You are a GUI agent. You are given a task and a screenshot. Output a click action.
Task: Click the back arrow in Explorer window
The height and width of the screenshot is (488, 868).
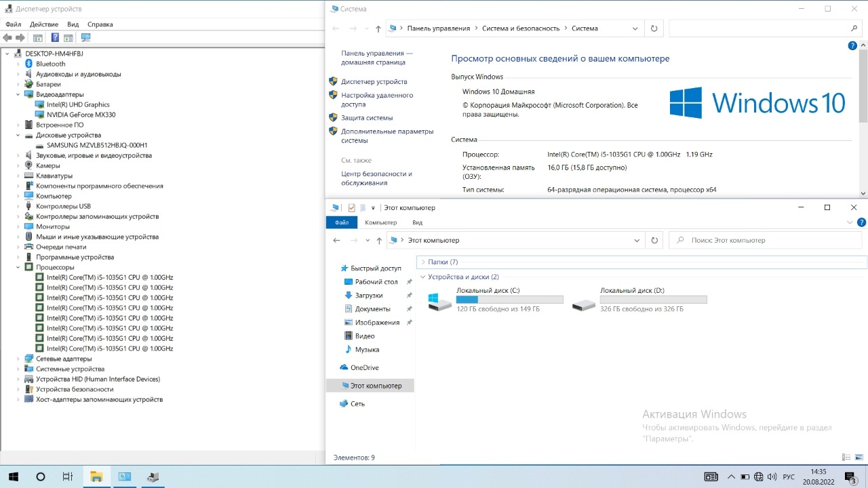(337, 240)
